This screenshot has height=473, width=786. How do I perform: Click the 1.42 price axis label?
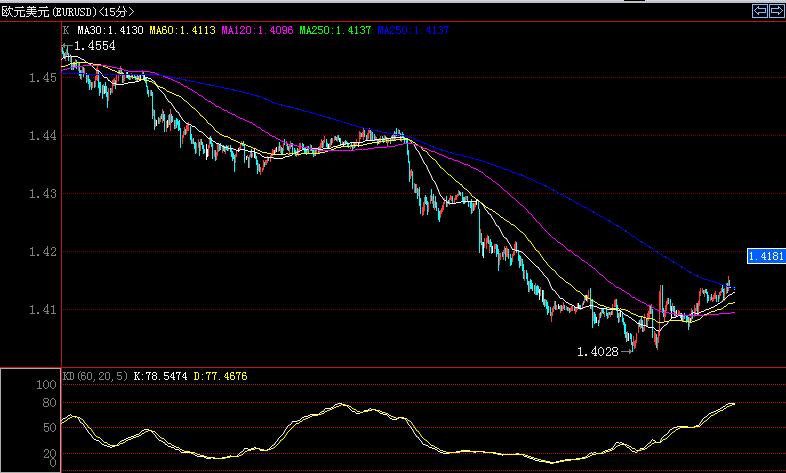click(43, 251)
